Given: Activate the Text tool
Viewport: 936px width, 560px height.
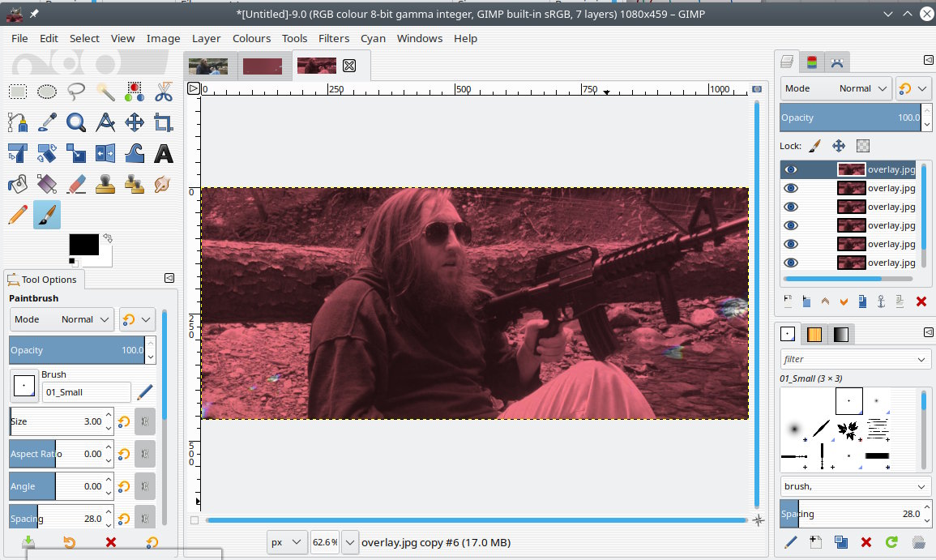Looking at the screenshot, I should click(164, 153).
